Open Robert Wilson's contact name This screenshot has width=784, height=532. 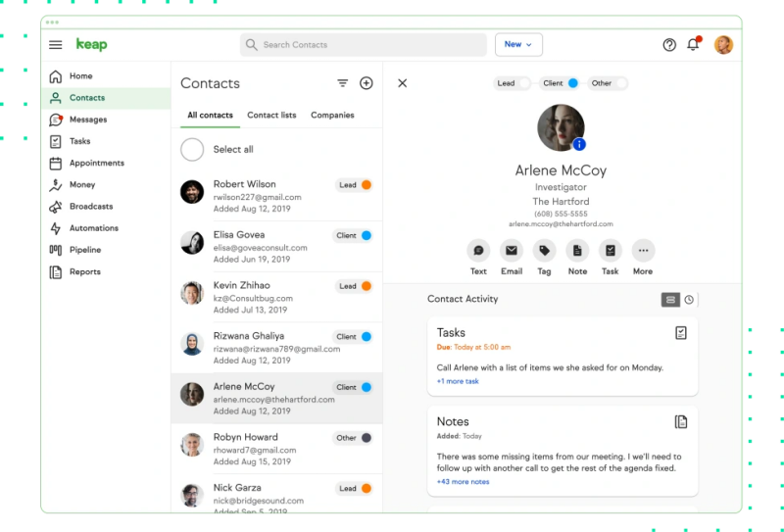(244, 184)
